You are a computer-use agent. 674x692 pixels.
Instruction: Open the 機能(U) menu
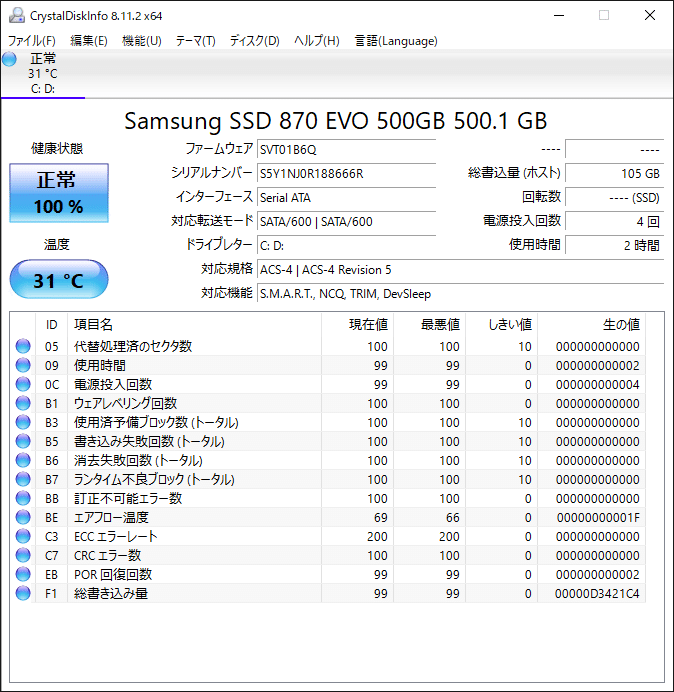tap(142, 41)
